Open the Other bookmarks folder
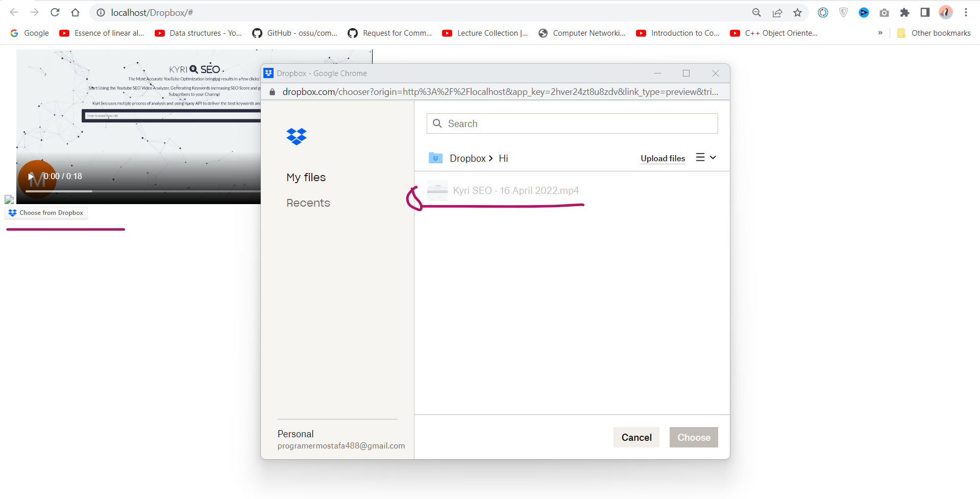Viewport: 980px width, 499px height. [934, 33]
